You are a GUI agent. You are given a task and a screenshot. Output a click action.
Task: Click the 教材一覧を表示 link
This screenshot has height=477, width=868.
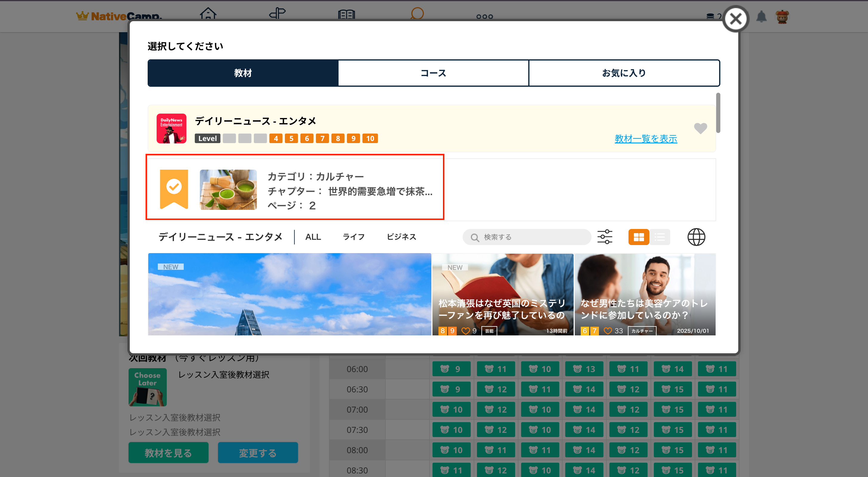645,138
